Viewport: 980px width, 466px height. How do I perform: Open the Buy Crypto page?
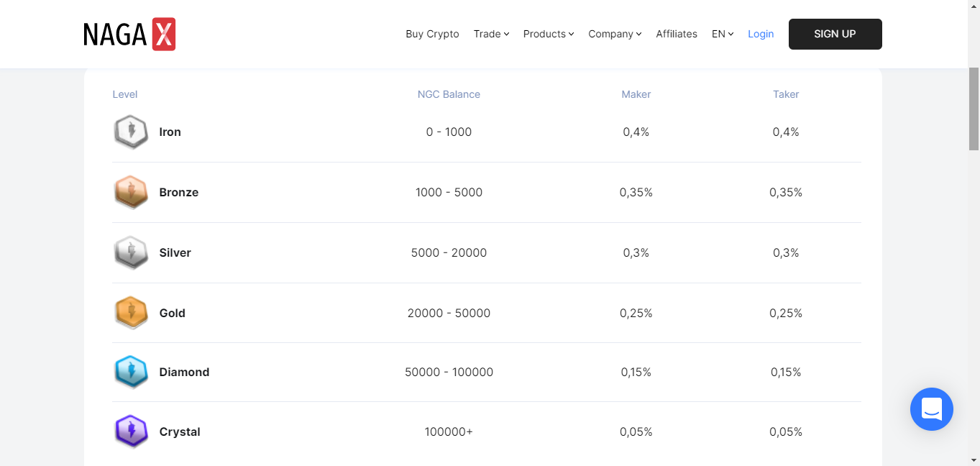[432, 34]
